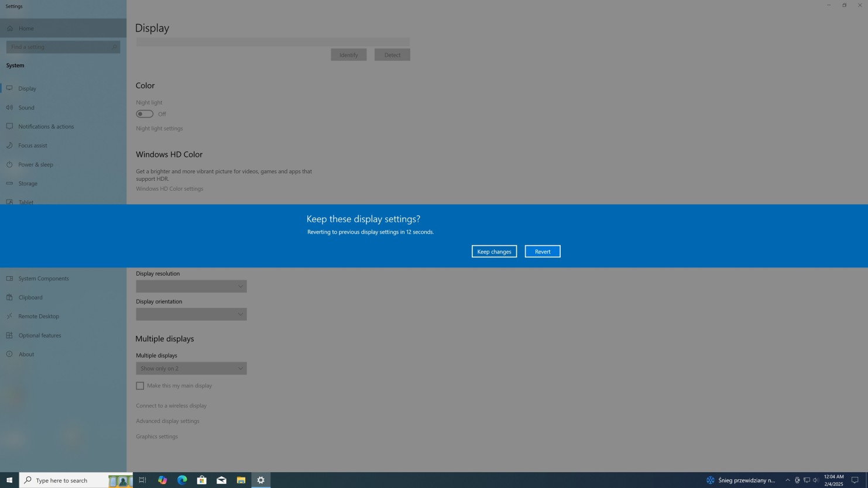Select Sound in sidebar
Viewport: 868px width, 488px height.
[x=63, y=108]
